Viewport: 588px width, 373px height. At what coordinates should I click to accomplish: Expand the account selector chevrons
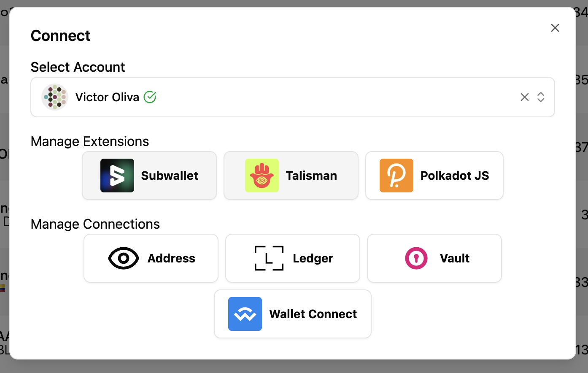pyautogui.click(x=541, y=97)
